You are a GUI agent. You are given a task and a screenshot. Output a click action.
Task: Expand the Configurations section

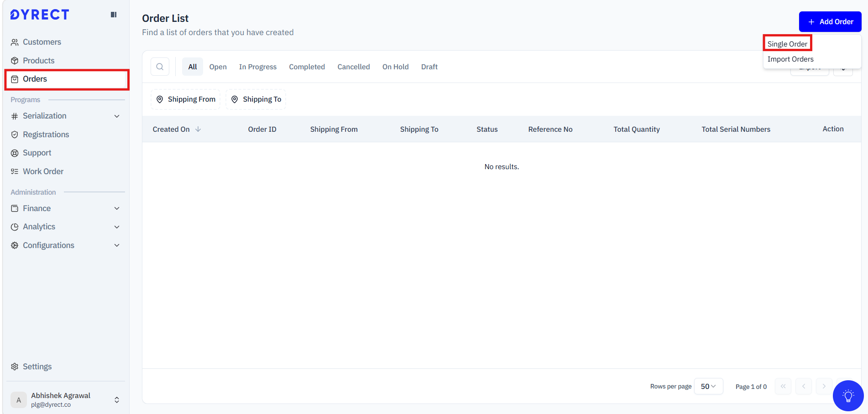coord(66,245)
